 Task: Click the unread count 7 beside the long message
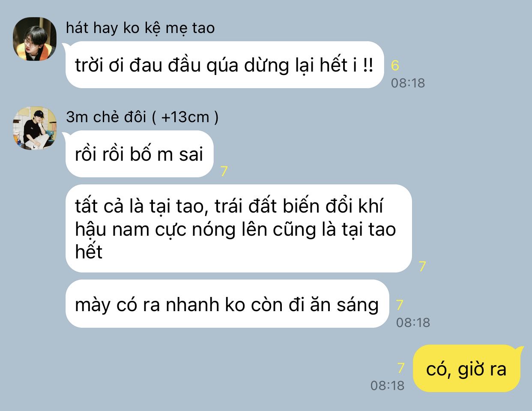tap(422, 267)
